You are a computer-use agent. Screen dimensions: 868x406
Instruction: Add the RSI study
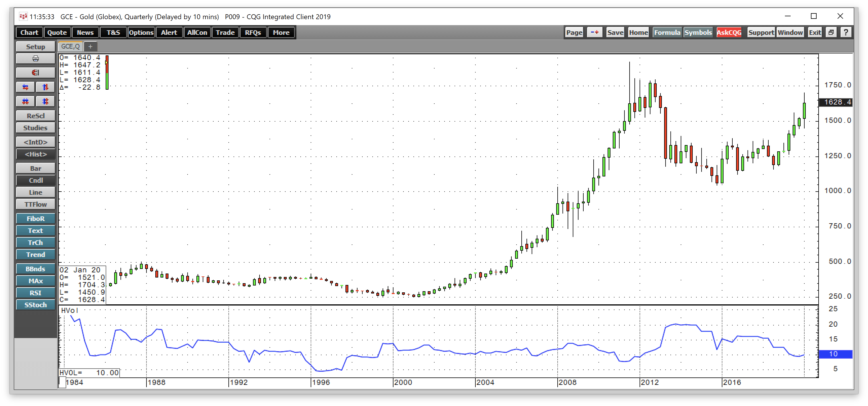point(35,293)
